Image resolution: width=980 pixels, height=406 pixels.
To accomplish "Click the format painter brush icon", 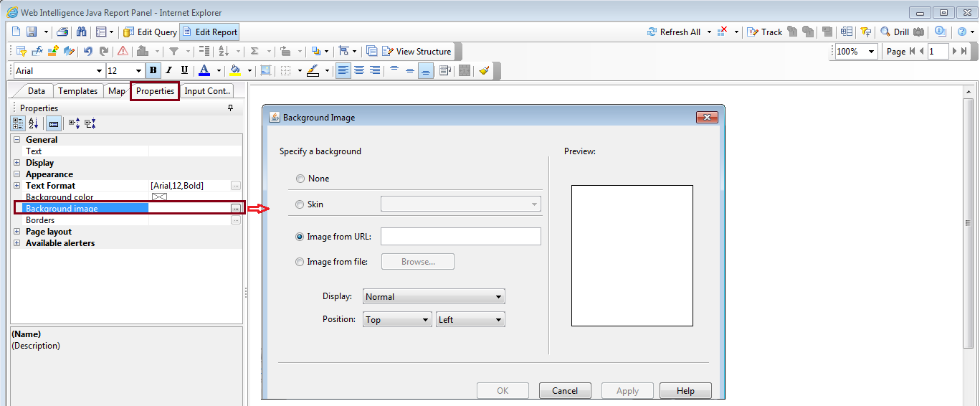I will click(484, 70).
